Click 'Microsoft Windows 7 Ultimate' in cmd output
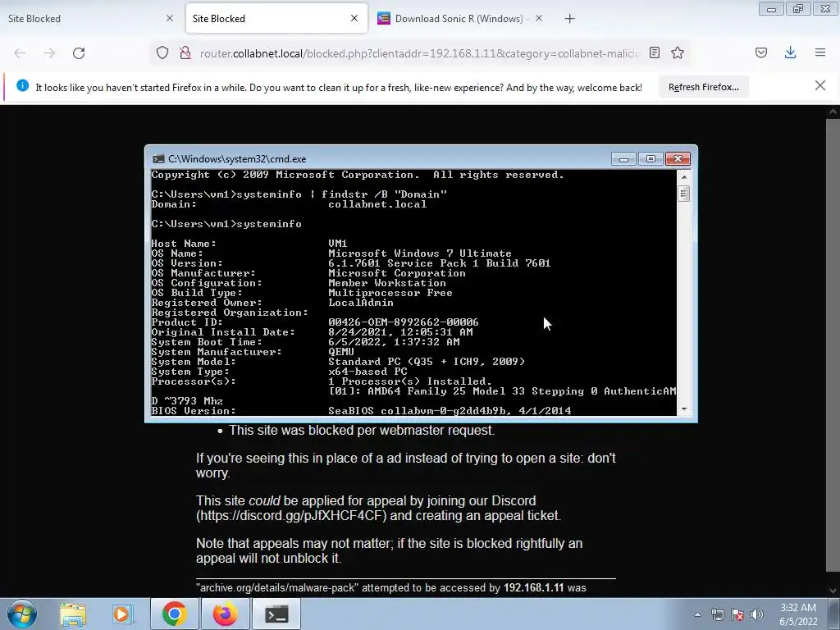Image resolution: width=840 pixels, height=630 pixels. (420, 253)
